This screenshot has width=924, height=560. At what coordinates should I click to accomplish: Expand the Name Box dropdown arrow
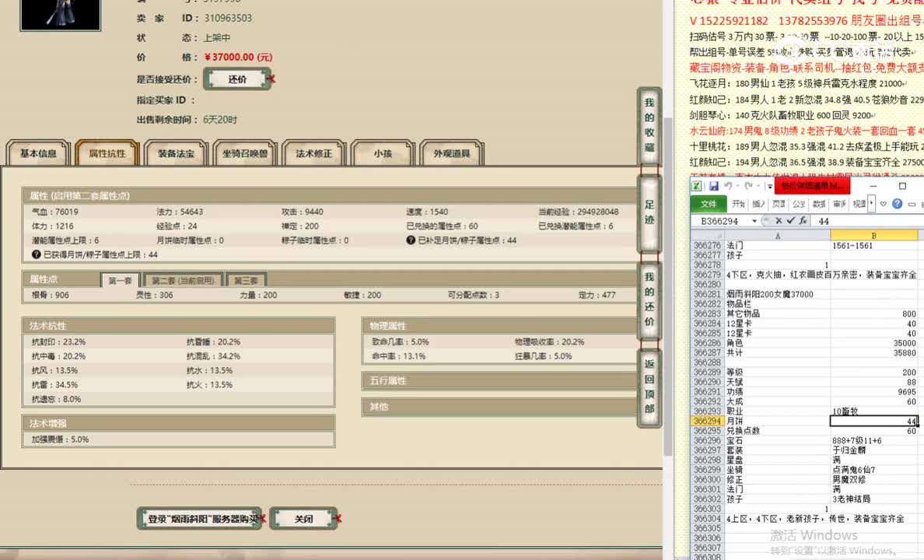tap(754, 221)
